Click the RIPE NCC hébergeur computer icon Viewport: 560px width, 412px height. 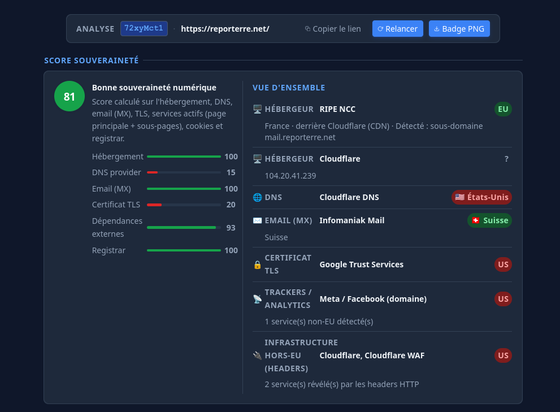257,109
